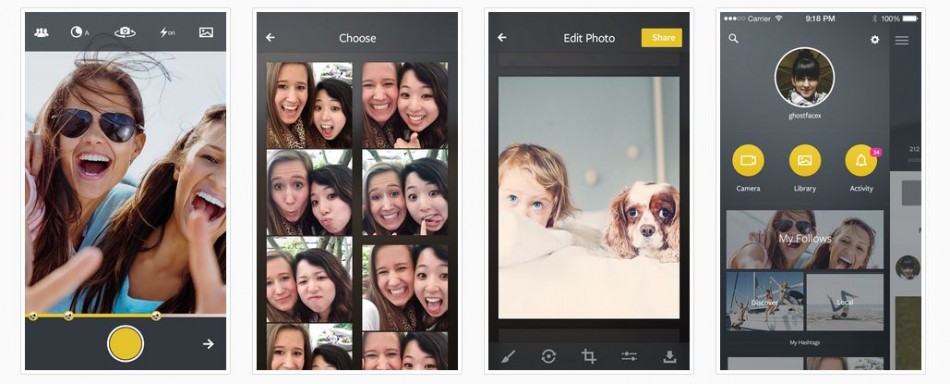The width and height of the screenshot is (950, 384).
Task: Tap the ghostfacex profile avatar
Action: pyautogui.click(x=804, y=78)
